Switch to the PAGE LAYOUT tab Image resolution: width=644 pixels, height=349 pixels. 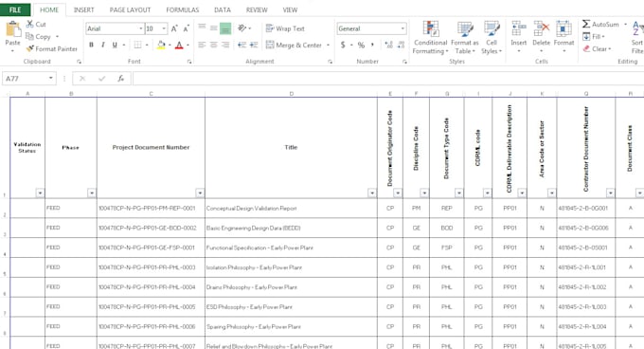(130, 9)
